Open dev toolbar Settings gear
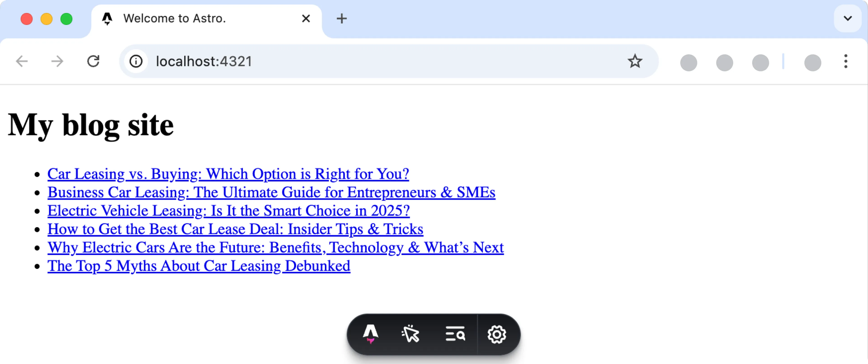 (x=496, y=334)
